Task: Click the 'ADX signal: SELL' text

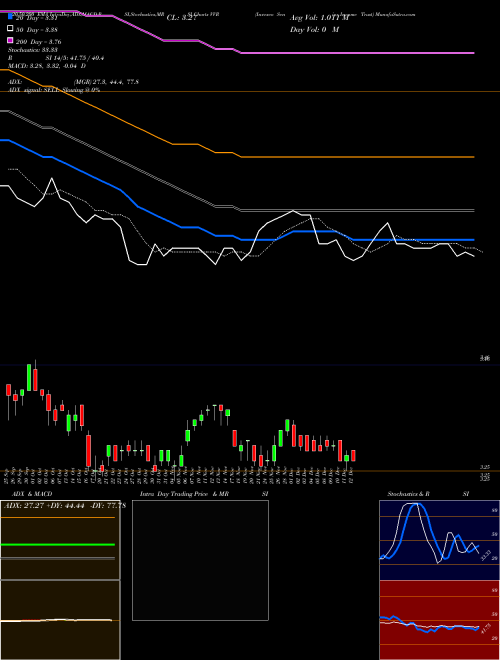Action: tap(35, 90)
